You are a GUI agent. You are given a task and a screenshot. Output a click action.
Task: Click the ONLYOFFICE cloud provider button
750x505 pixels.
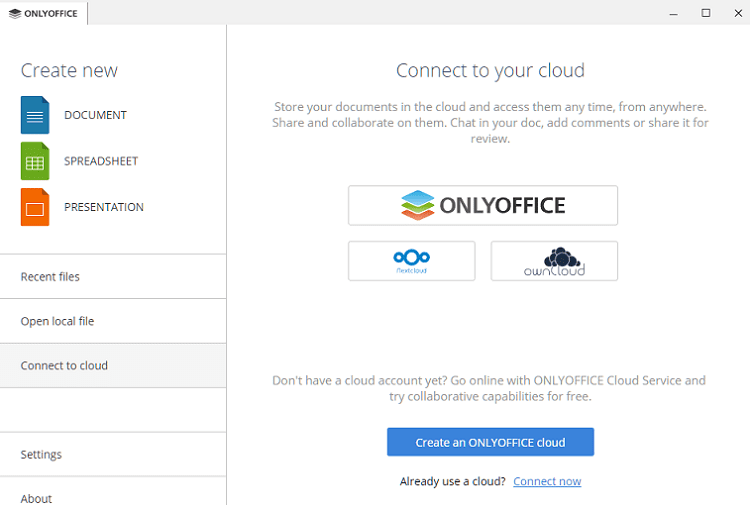click(483, 206)
